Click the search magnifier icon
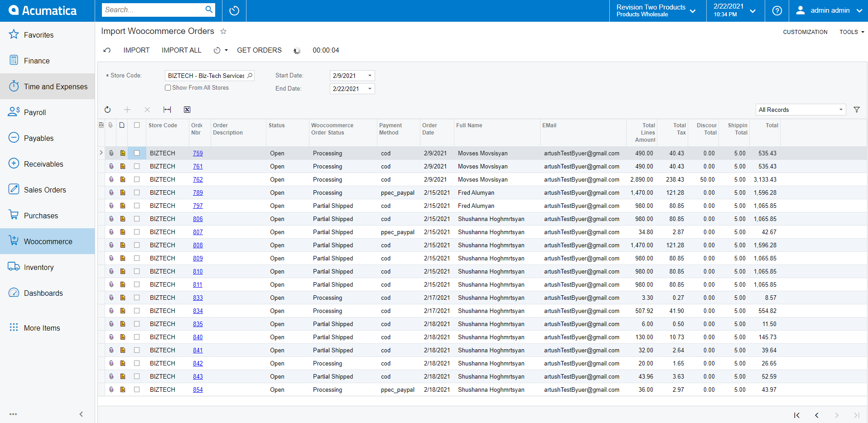This screenshot has width=868, height=423. pos(209,10)
